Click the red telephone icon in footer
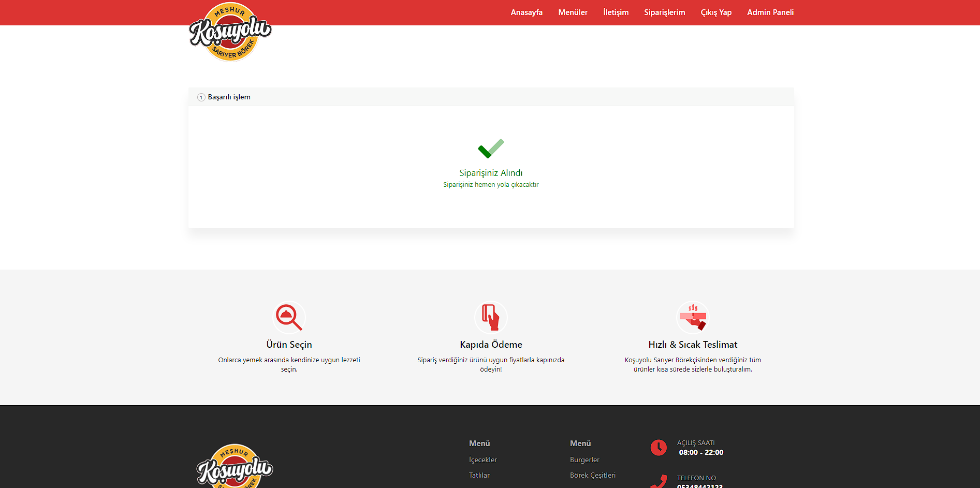Viewport: 980px width, 488px height. coord(659,481)
